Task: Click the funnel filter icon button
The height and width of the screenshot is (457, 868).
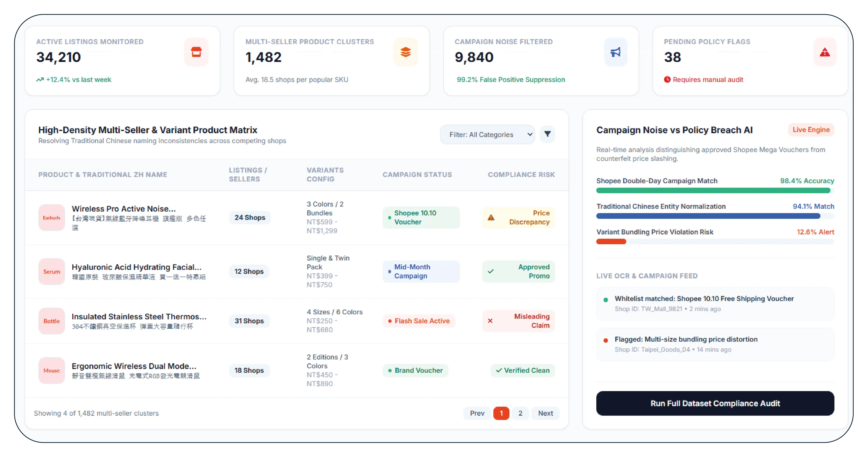Action: pyautogui.click(x=547, y=134)
